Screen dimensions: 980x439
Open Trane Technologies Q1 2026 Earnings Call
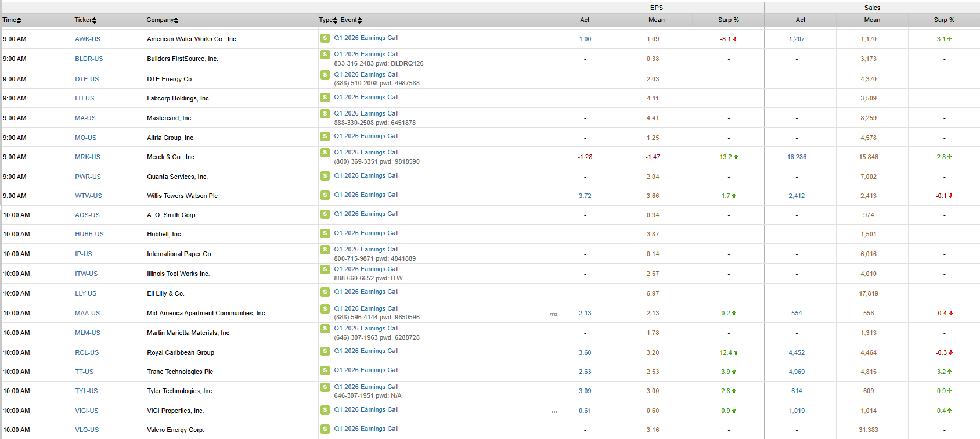[366, 370]
